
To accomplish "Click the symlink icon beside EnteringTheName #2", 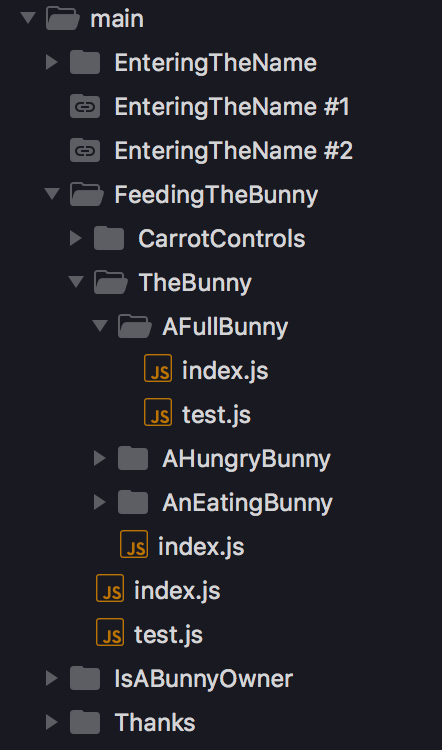I will click(x=85, y=151).
